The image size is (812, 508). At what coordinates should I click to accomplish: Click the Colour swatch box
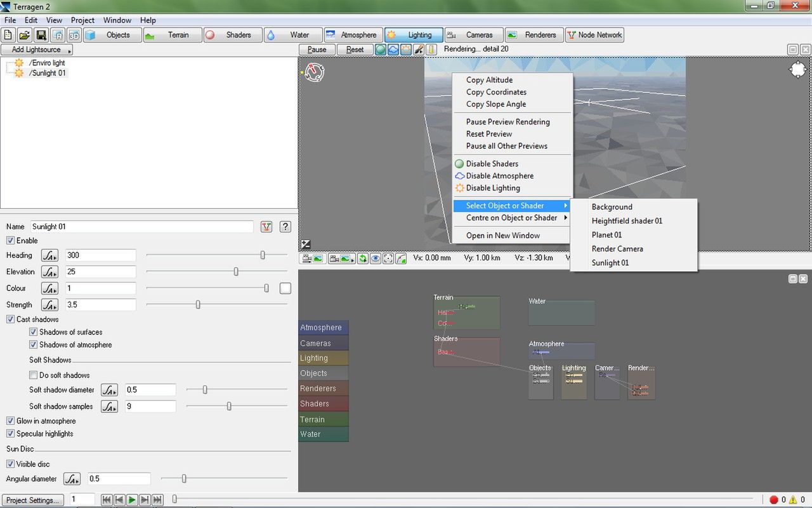point(285,288)
